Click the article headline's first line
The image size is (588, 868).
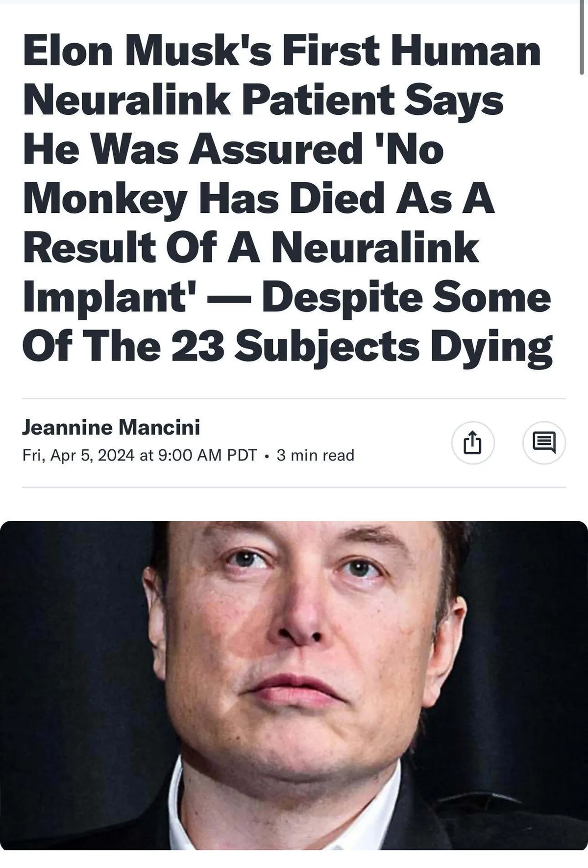click(x=282, y=51)
